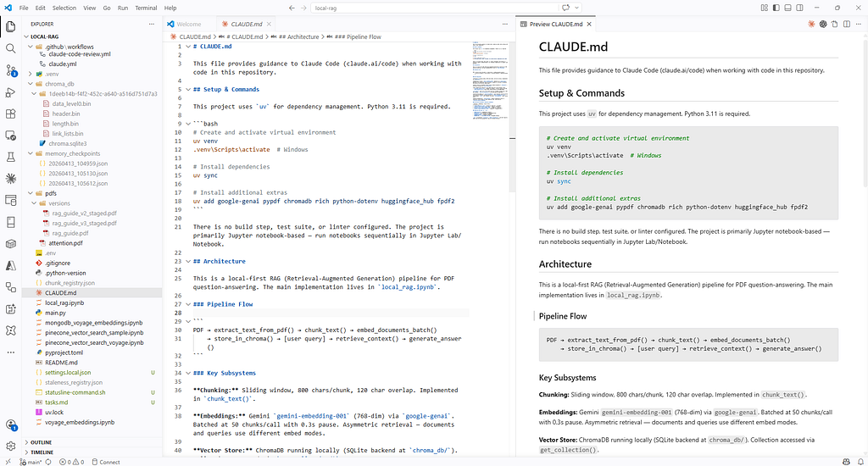Select chroma.sqlite3 file
The height and width of the screenshot is (466, 868).
tap(67, 143)
